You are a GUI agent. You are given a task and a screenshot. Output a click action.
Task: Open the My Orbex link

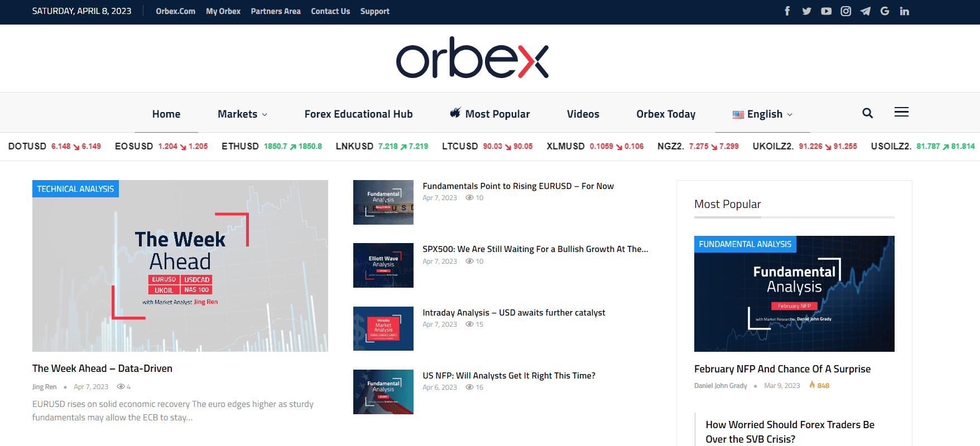(223, 11)
